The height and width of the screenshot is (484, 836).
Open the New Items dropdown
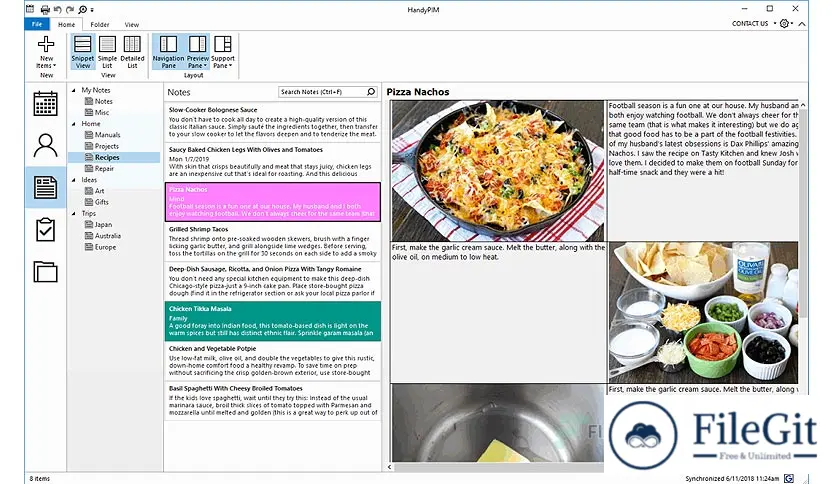46,52
